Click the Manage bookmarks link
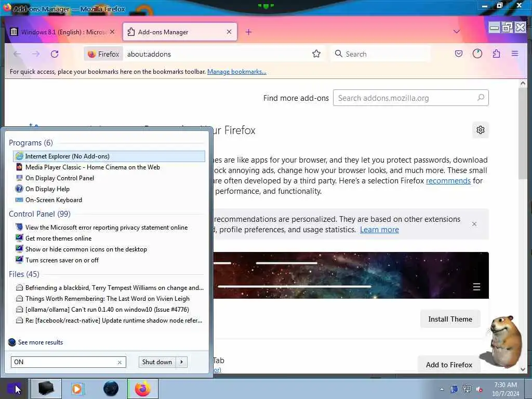This screenshot has width=532, height=399. point(237,72)
